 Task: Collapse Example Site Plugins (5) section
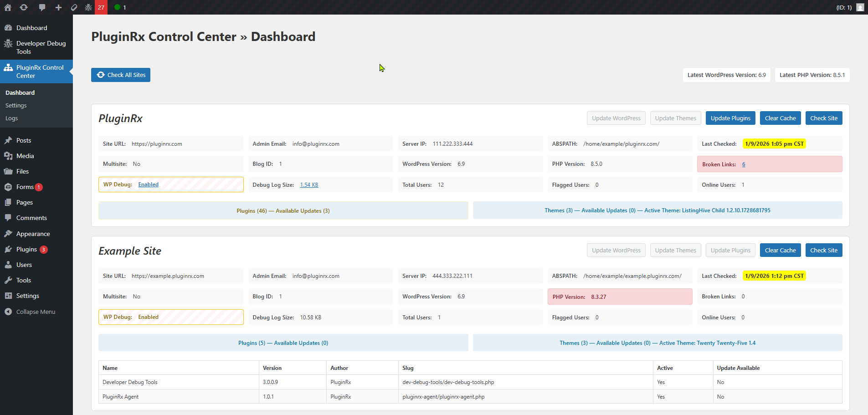click(x=283, y=343)
